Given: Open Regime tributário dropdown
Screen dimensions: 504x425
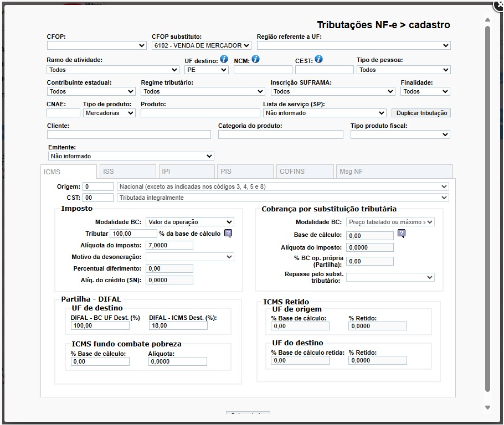Looking at the screenshot, I should point(203,91).
